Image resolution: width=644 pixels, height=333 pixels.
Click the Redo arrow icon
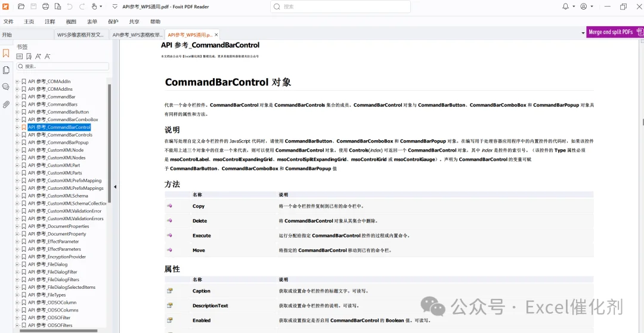pyautogui.click(x=82, y=7)
